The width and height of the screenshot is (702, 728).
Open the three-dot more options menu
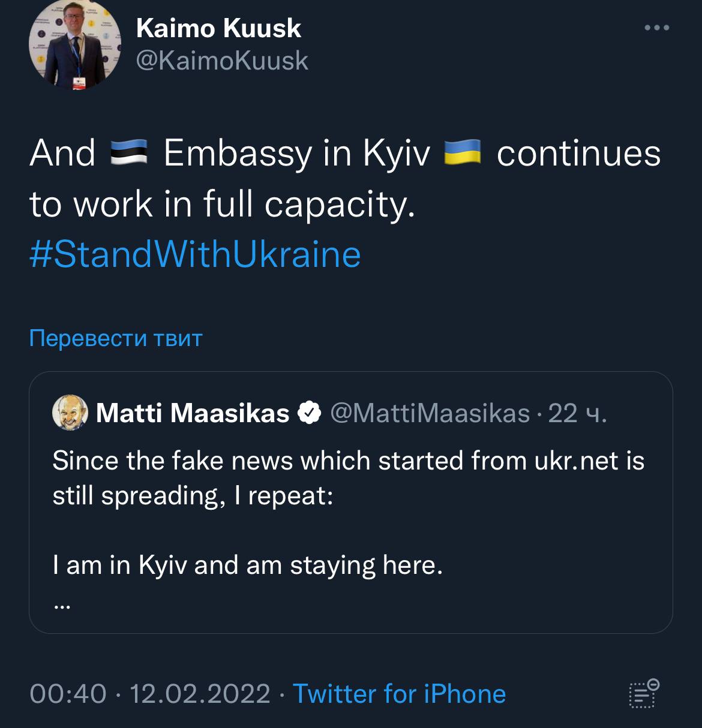[656, 28]
